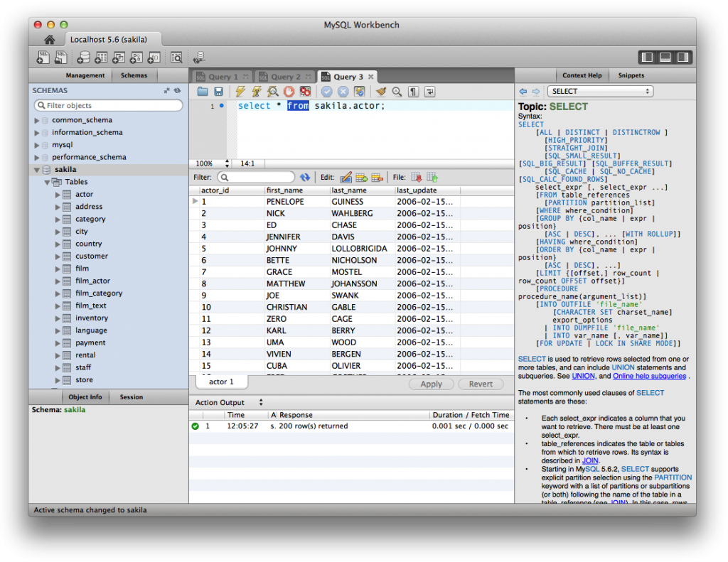Export the recordset to a file
The height and width of the screenshot is (562, 728).
coord(415,177)
